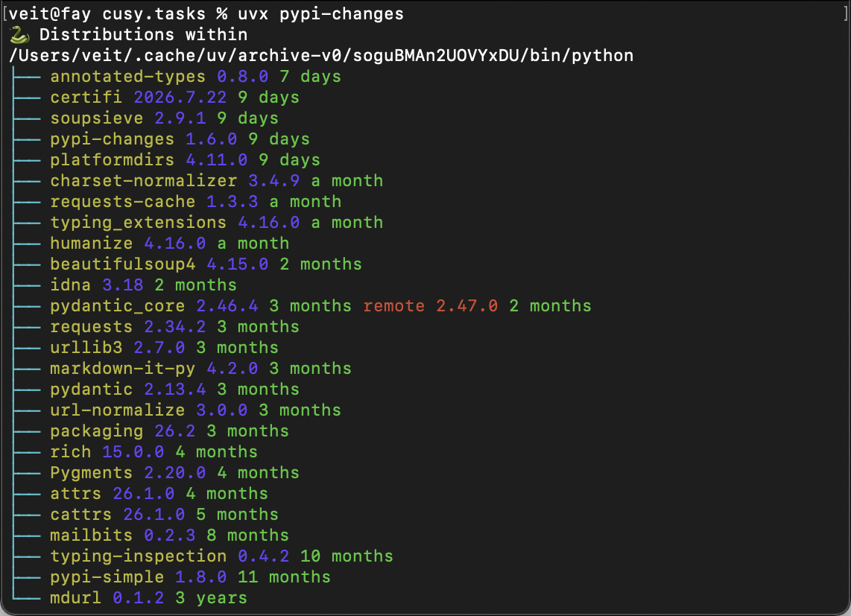Click the 'url-normalize' package name
This screenshot has height=616, width=851.
117,410
